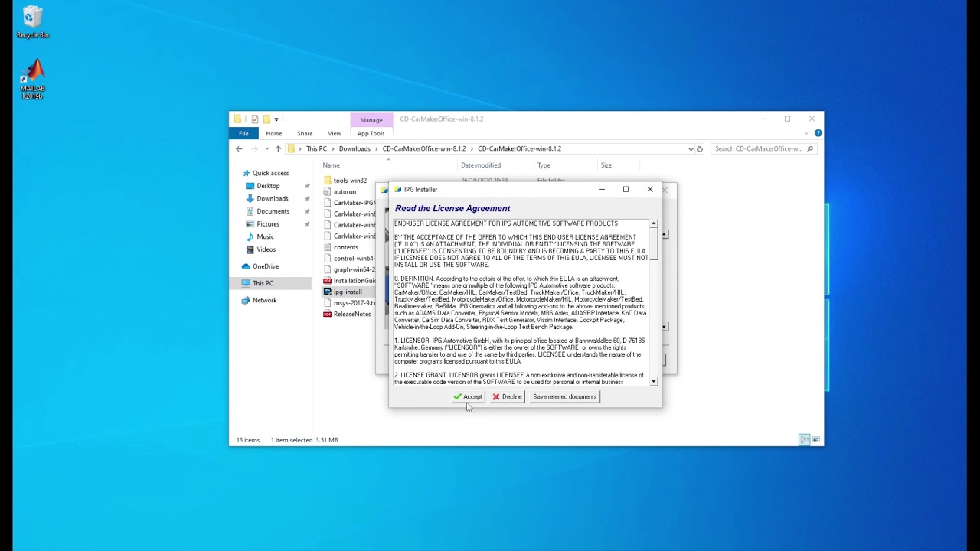Viewport: 980px width, 551px height.
Task: Click the New folder quick access icon
Action: 266,119
